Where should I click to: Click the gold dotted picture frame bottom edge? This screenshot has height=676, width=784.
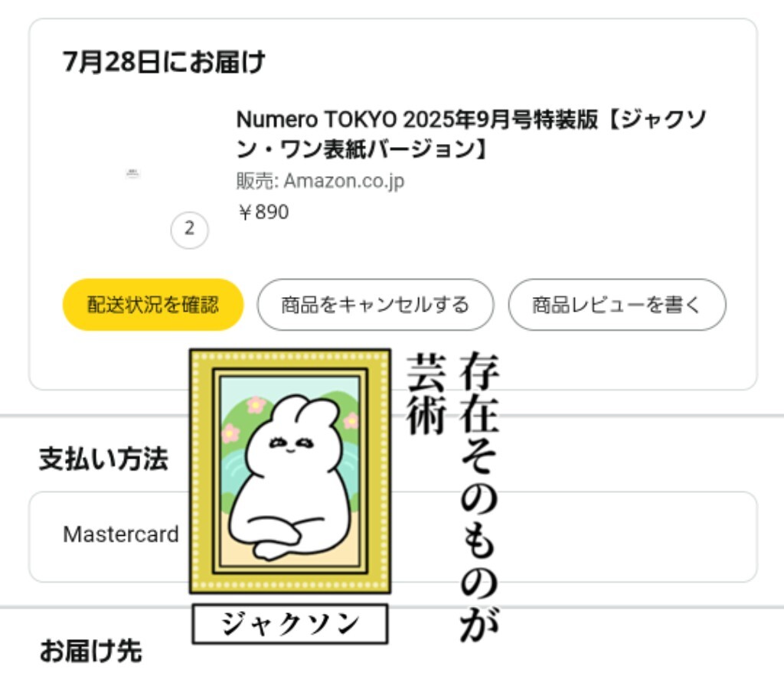pyautogui.click(x=290, y=583)
